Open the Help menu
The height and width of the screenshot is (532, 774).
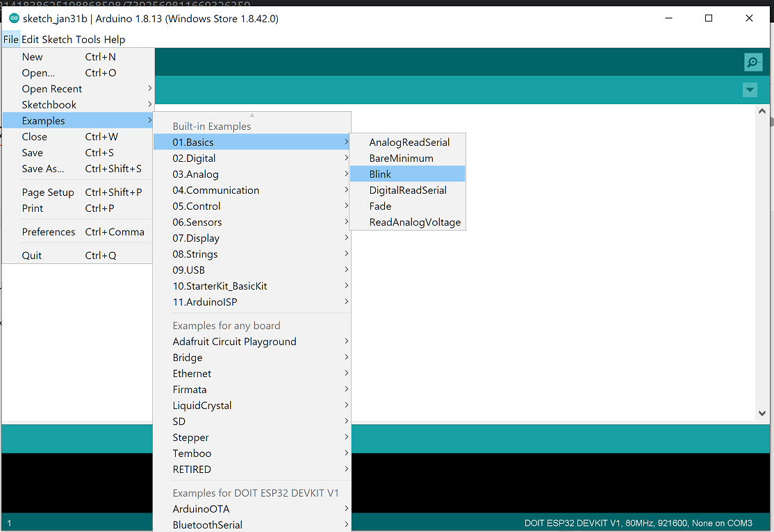[x=115, y=40]
